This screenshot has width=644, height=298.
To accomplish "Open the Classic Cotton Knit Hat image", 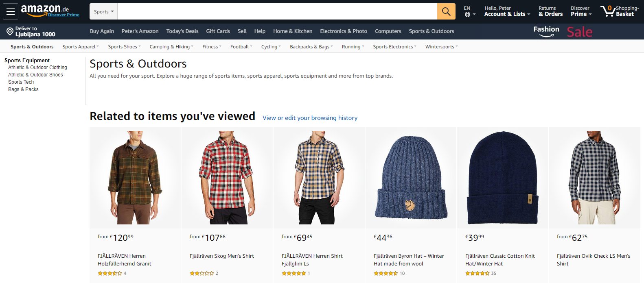I will tap(503, 178).
